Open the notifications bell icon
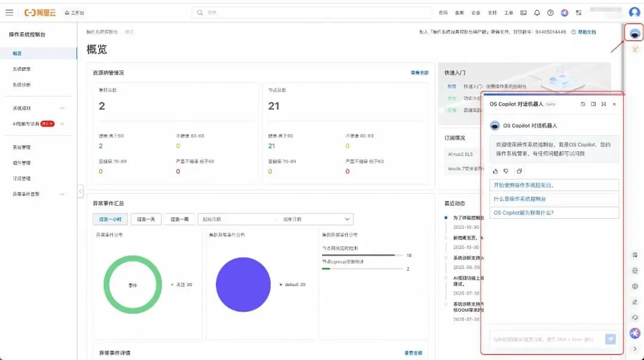 (x=537, y=13)
